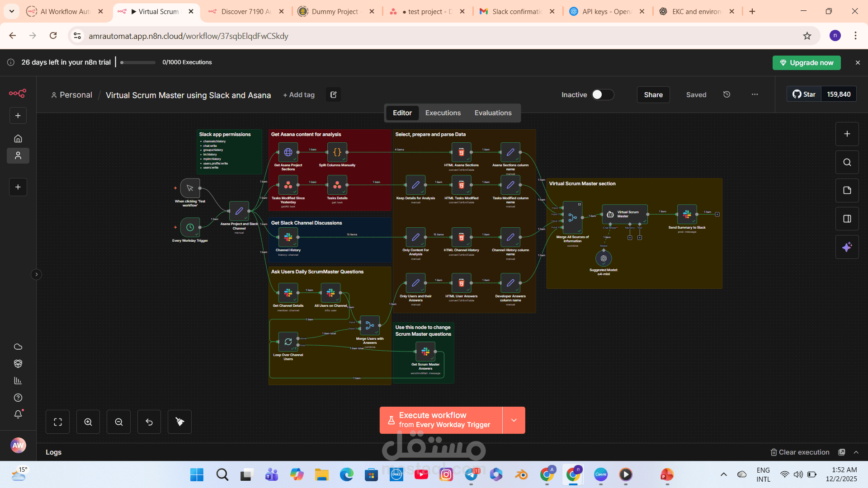Click the executions usage progress bar
The width and height of the screenshot is (868, 488).
[138, 62]
